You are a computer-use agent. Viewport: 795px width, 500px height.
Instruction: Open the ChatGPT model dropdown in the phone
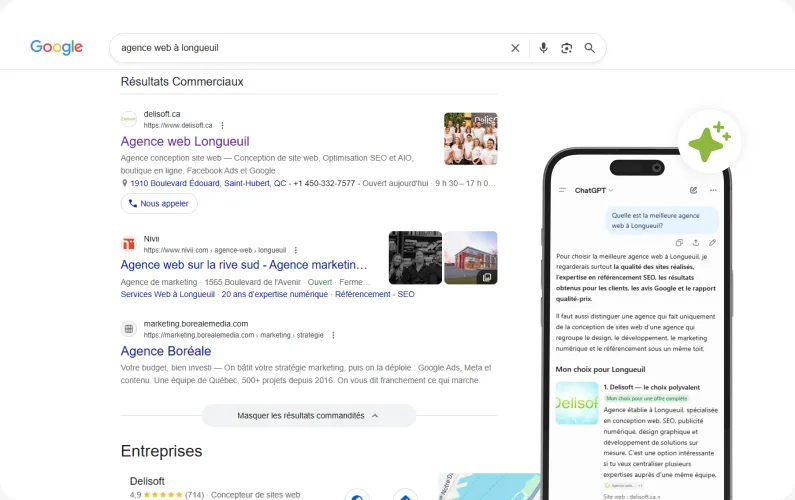(x=594, y=190)
